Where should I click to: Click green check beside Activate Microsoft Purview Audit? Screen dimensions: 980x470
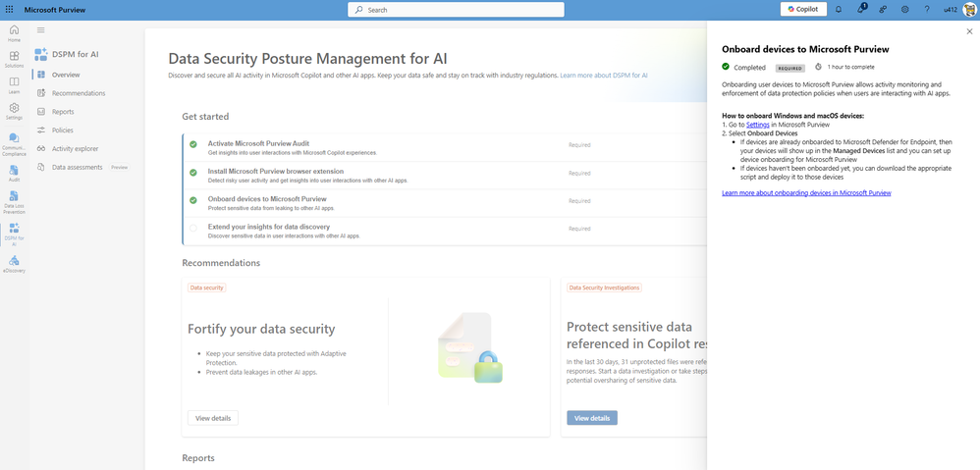[193, 144]
